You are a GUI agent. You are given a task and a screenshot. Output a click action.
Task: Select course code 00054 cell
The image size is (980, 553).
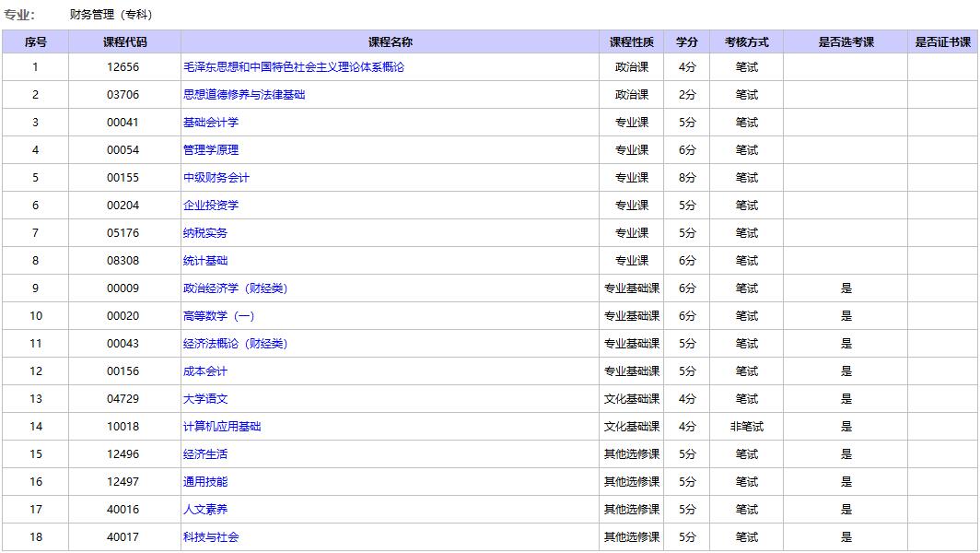123,149
